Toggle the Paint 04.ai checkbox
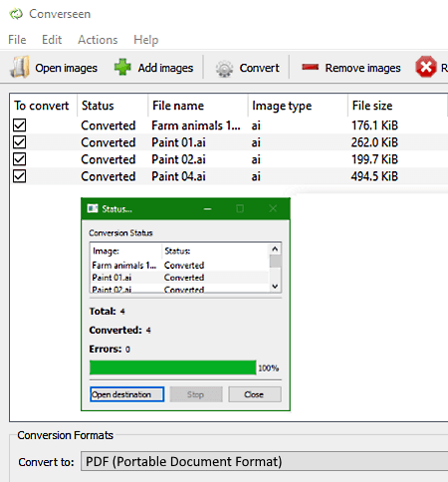The width and height of the screenshot is (448, 482). coord(20,176)
